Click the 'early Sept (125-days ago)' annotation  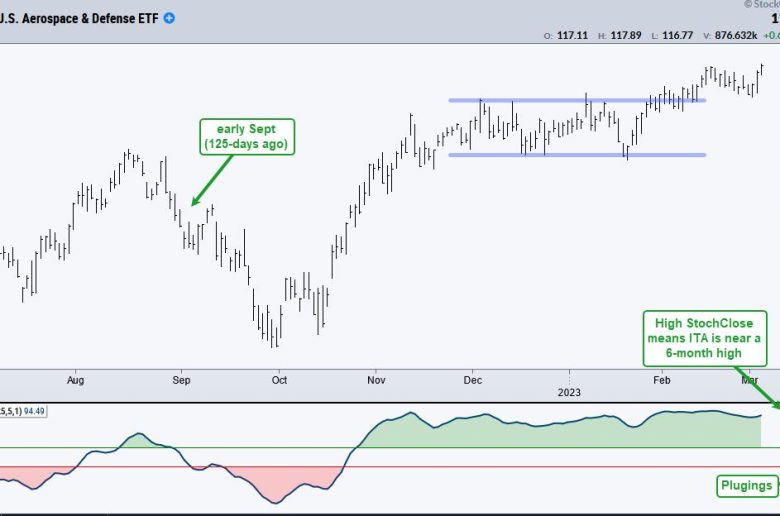tap(247, 137)
